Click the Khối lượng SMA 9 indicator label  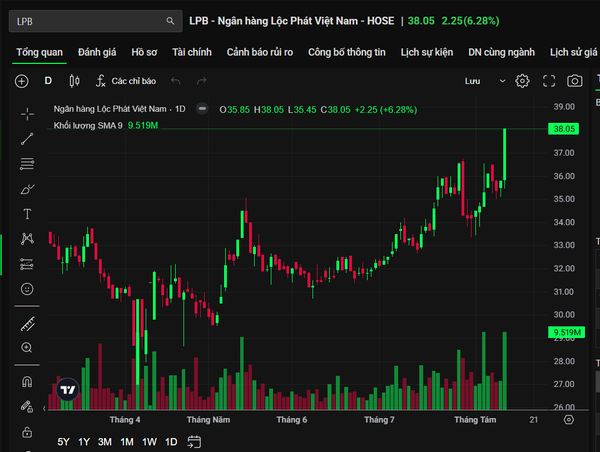pyautogui.click(x=88, y=126)
